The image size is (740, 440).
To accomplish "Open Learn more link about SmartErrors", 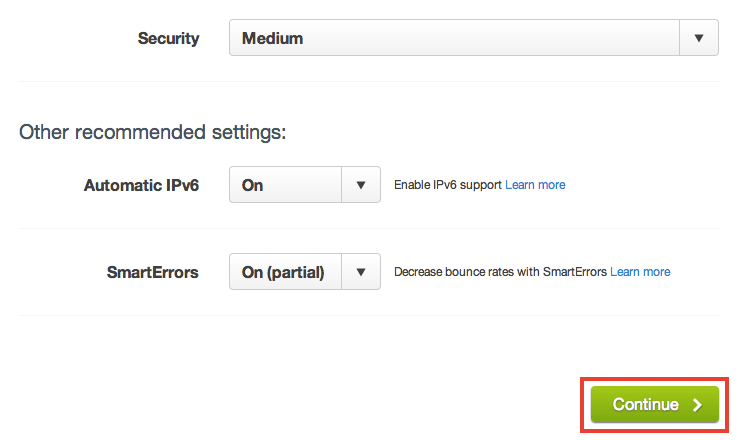I will tap(640, 271).
